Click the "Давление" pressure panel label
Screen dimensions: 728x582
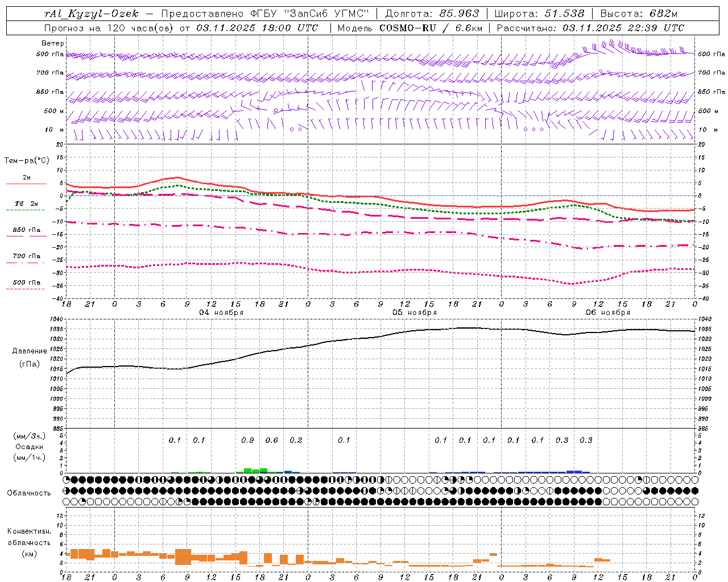30,351
